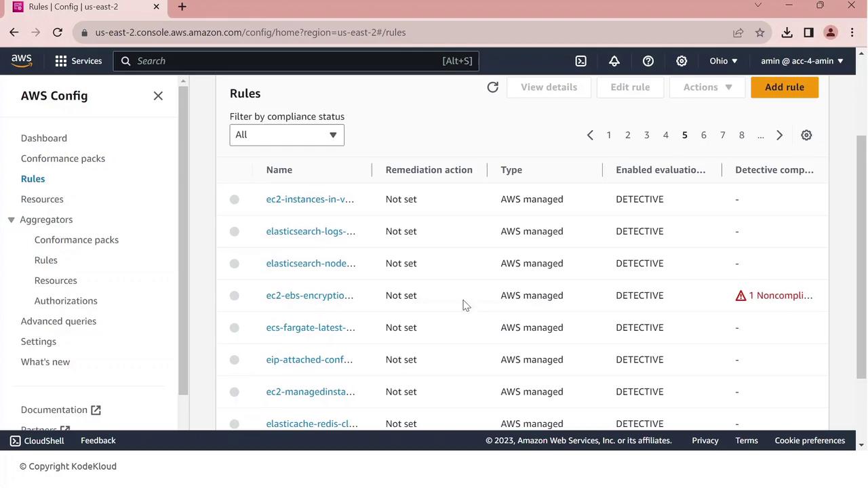Open Authorizations under Aggregators
The height and width of the screenshot is (488, 868).
point(66,301)
